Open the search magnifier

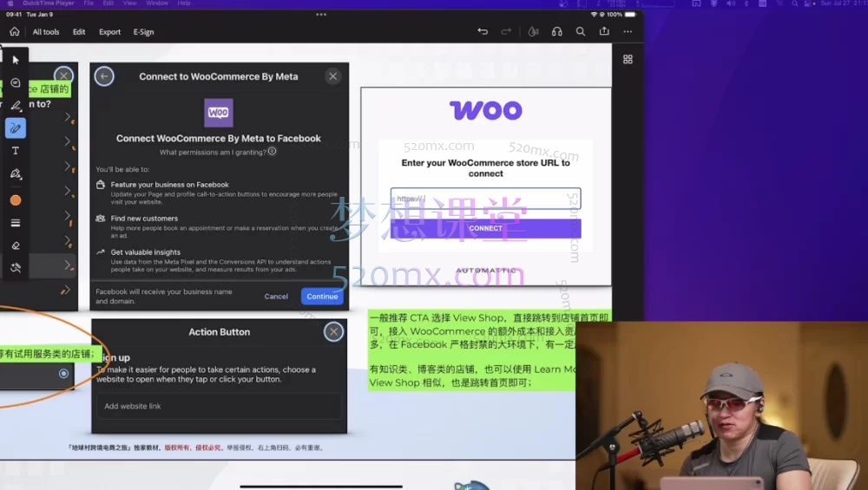coord(581,32)
